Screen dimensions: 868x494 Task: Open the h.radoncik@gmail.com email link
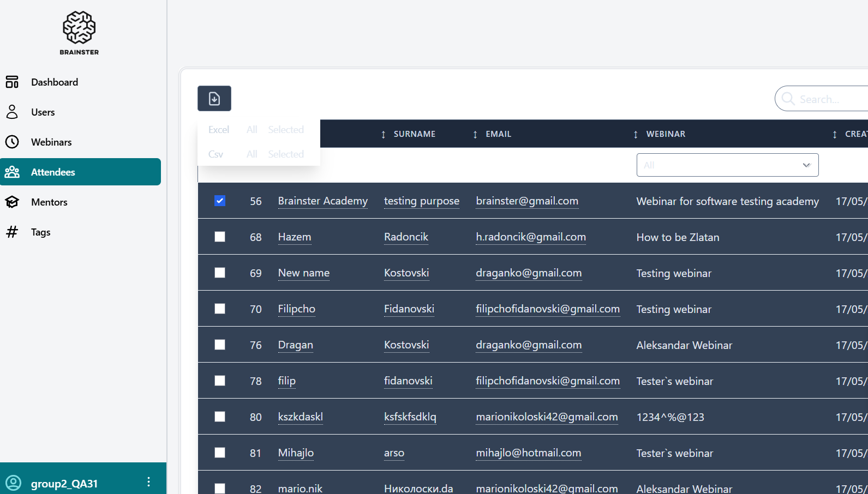[x=530, y=237]
